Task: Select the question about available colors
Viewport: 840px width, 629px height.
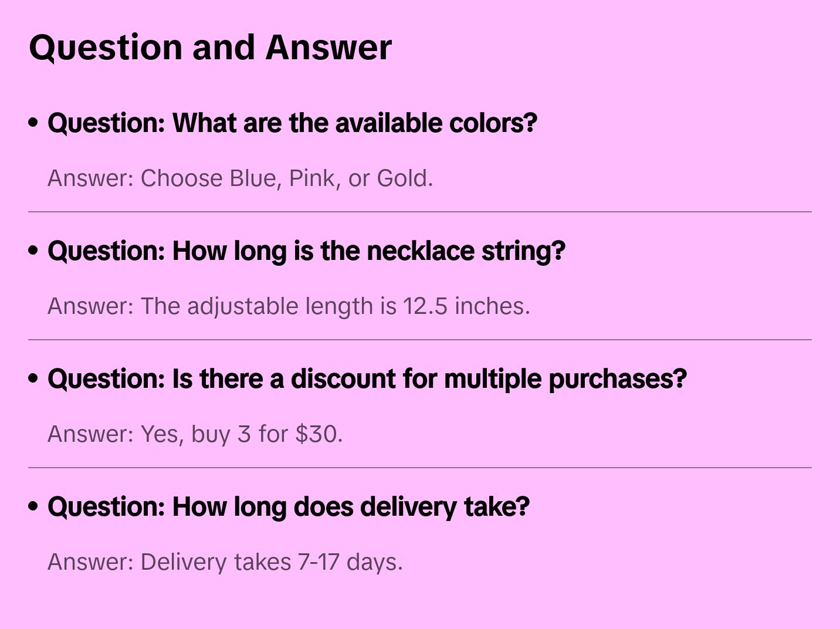Action: 292,123
